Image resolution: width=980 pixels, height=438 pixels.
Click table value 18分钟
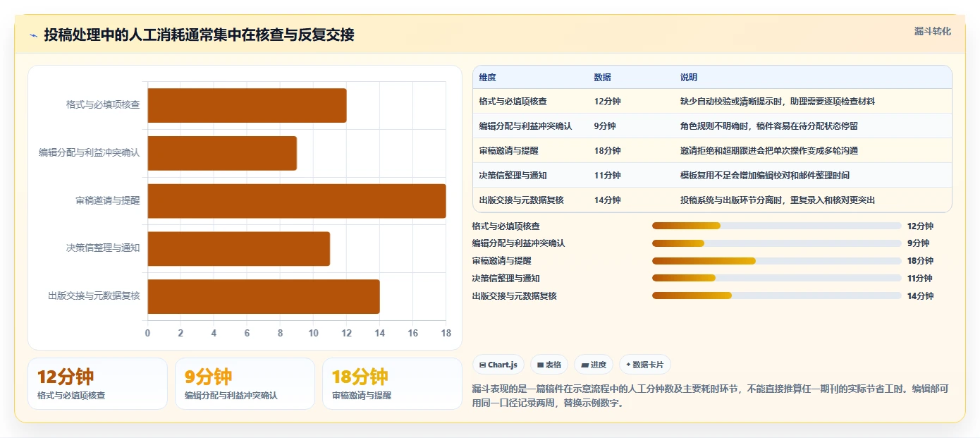pyautogui.click(x=608, y=151)
